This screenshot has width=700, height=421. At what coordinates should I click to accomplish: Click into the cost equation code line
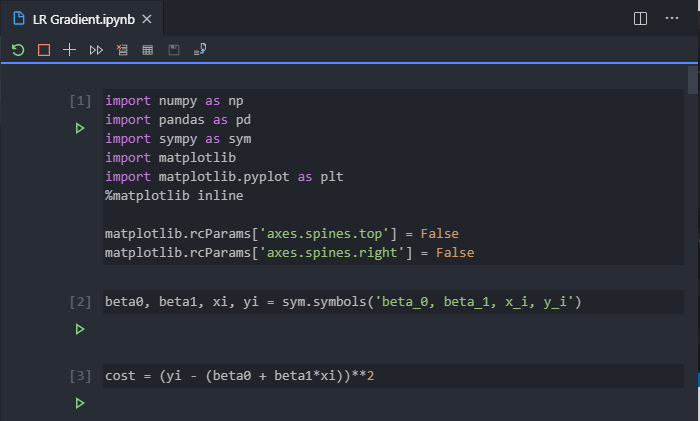[x=240, y=376]
